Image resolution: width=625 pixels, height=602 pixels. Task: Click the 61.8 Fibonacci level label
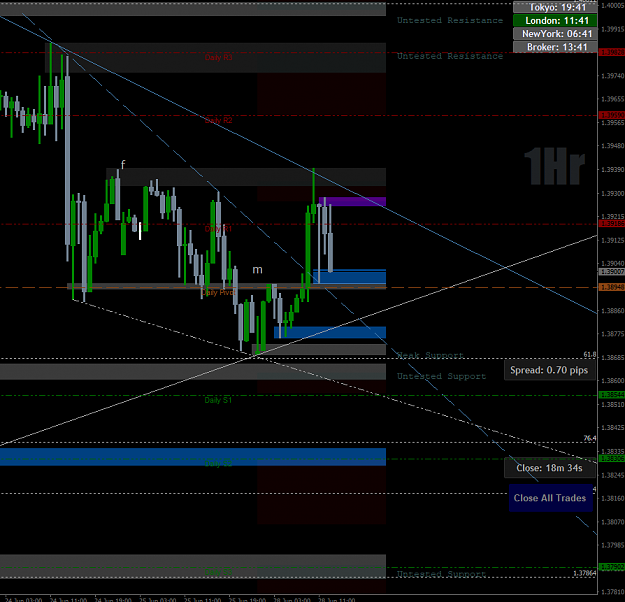(590, 354)
